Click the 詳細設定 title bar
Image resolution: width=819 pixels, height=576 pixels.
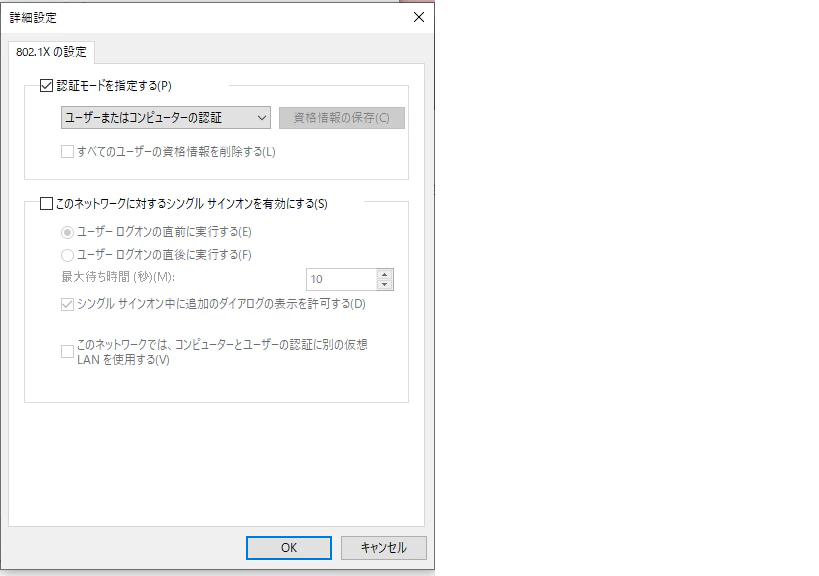point(200,17)
